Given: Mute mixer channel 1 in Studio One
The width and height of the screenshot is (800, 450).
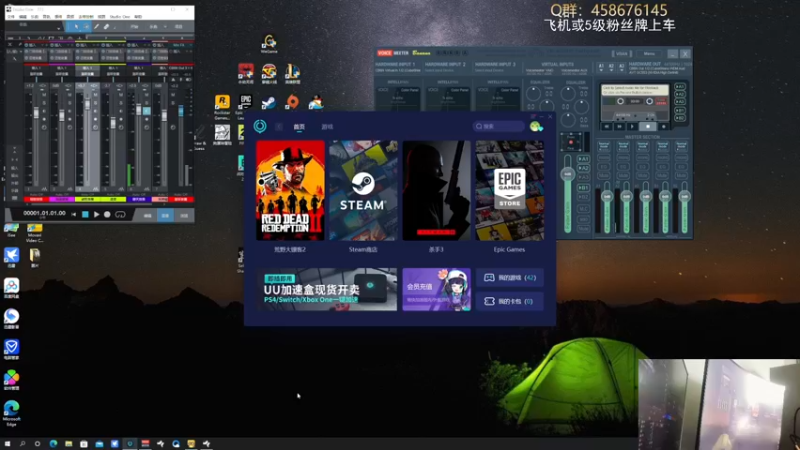Looking at the screenshot, I should (44, 95).
